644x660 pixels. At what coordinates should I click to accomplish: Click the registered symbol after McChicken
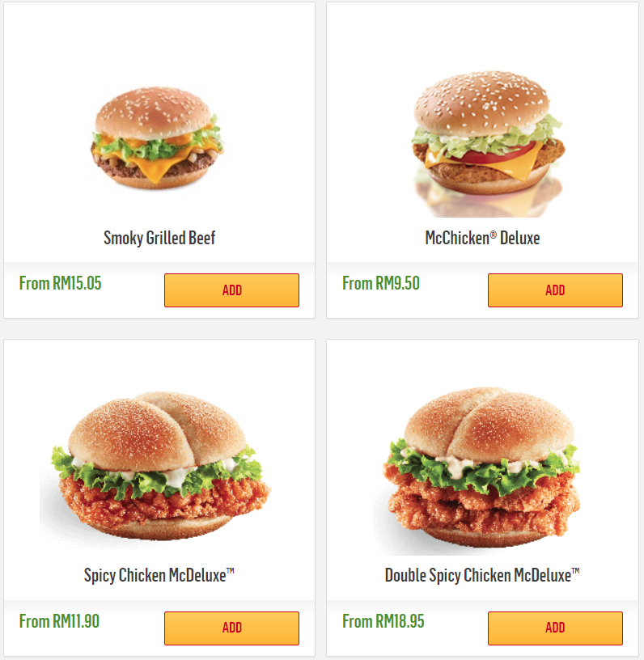tap(494, 234)
